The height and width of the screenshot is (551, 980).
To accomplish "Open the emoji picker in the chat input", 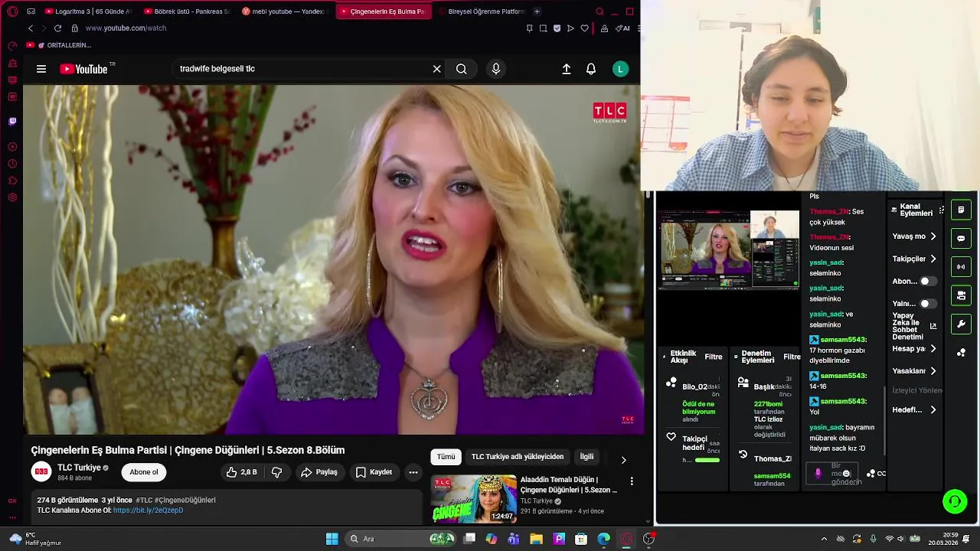I will pos(846,474).
